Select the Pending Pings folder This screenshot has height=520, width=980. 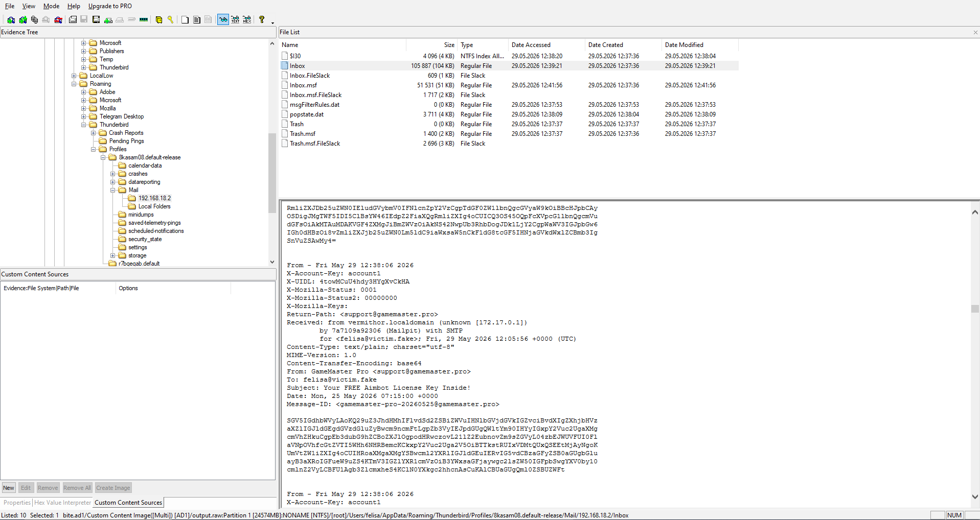(x=126, y=141)
